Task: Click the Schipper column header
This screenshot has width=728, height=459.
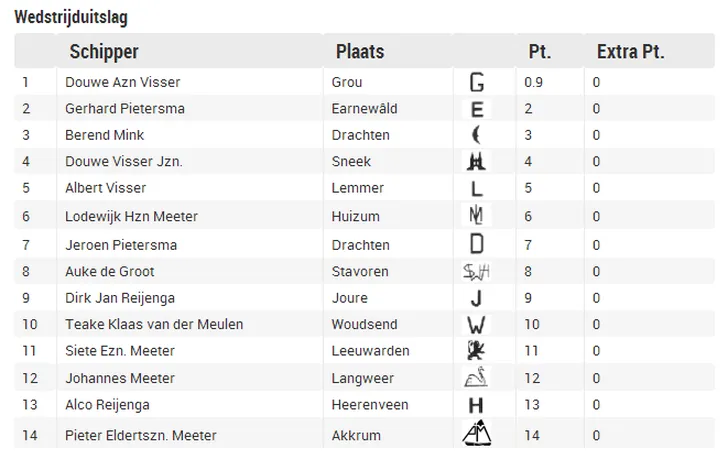Action: click(104, 52)
